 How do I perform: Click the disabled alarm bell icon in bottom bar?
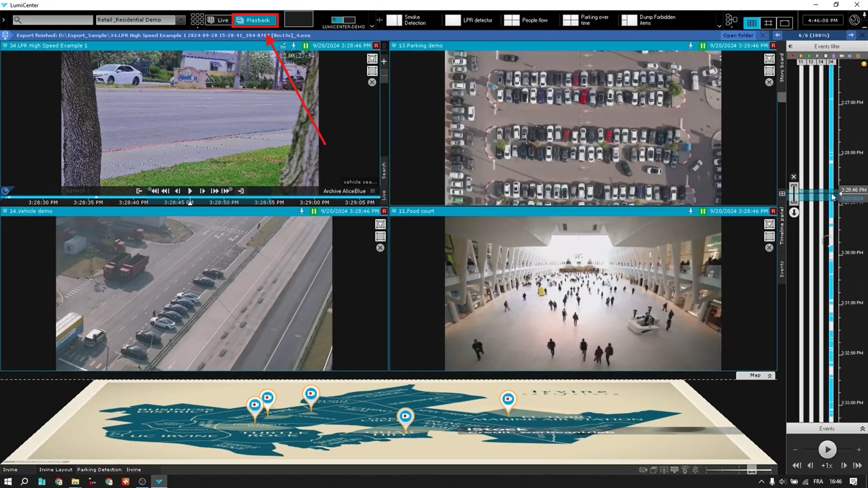point(695,470)
